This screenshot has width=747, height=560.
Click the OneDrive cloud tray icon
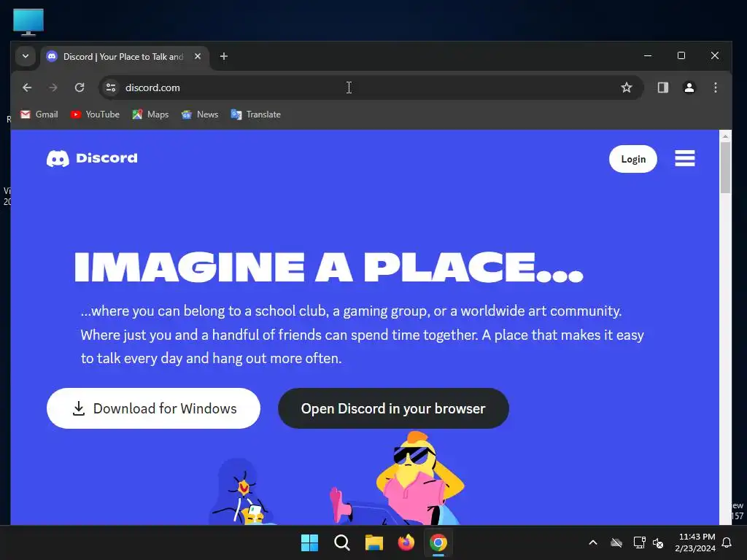tap(616, 542)
